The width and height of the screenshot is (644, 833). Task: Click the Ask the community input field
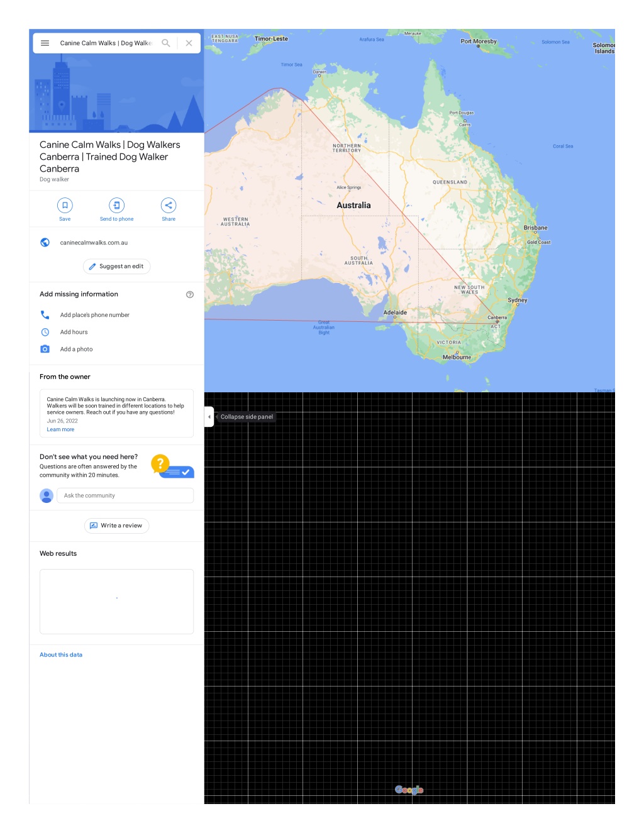click(x=125, y=495)
